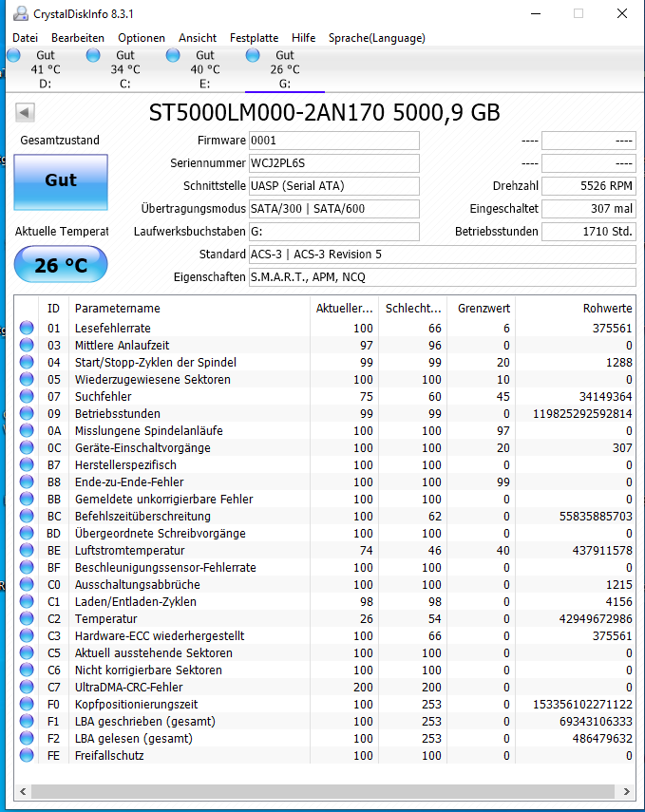Screen dimensions: 645x812
Task: Click the horizontal scrollbar thumb
Action: (x=323, y=791)
